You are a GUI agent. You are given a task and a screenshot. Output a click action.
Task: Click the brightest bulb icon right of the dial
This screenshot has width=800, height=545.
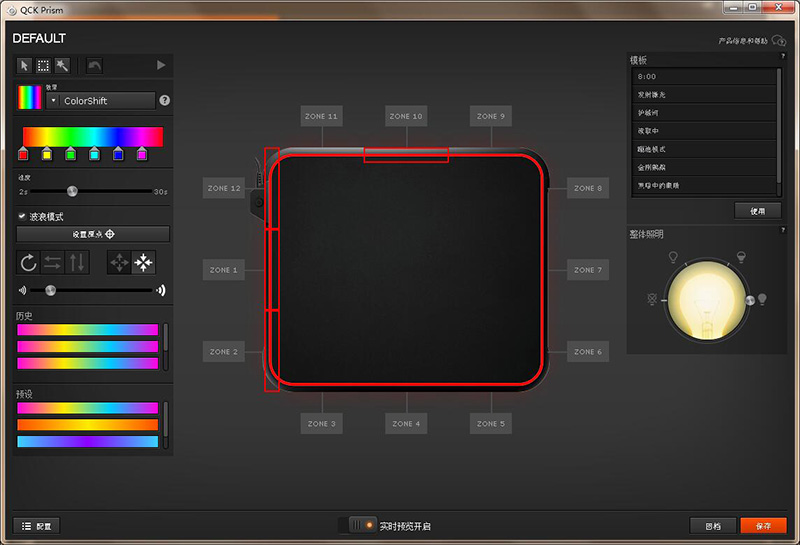[762, 299]
